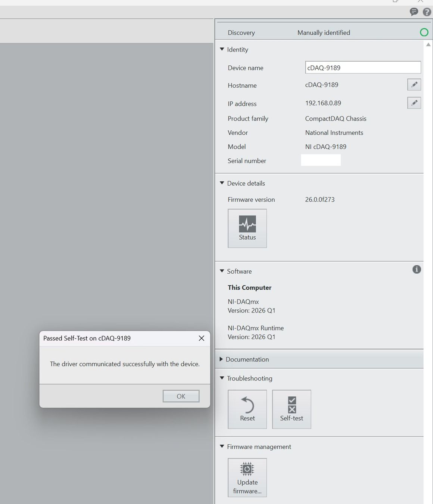Open the device Status panel
Screen dimensions: 433x504
point(247,228)
